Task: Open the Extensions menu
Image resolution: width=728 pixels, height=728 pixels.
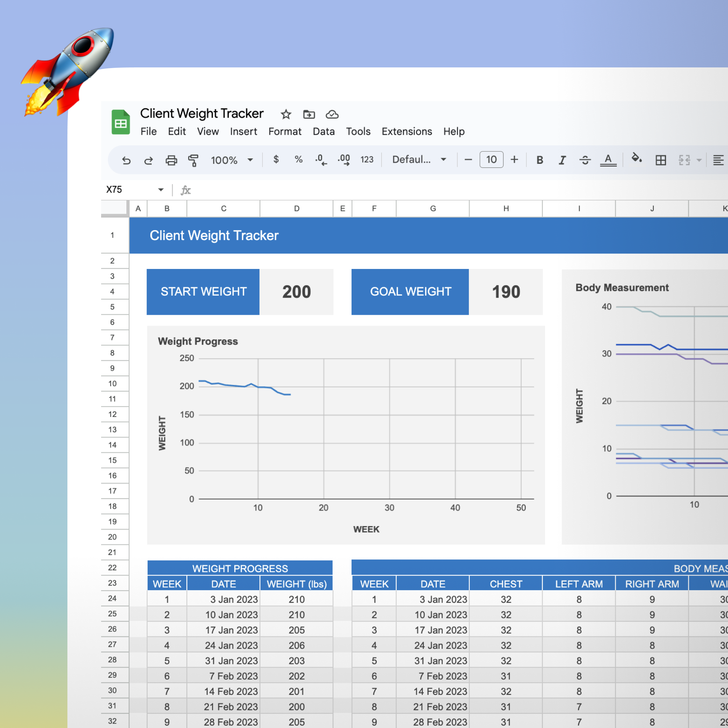Action: (x=406, y=131)
